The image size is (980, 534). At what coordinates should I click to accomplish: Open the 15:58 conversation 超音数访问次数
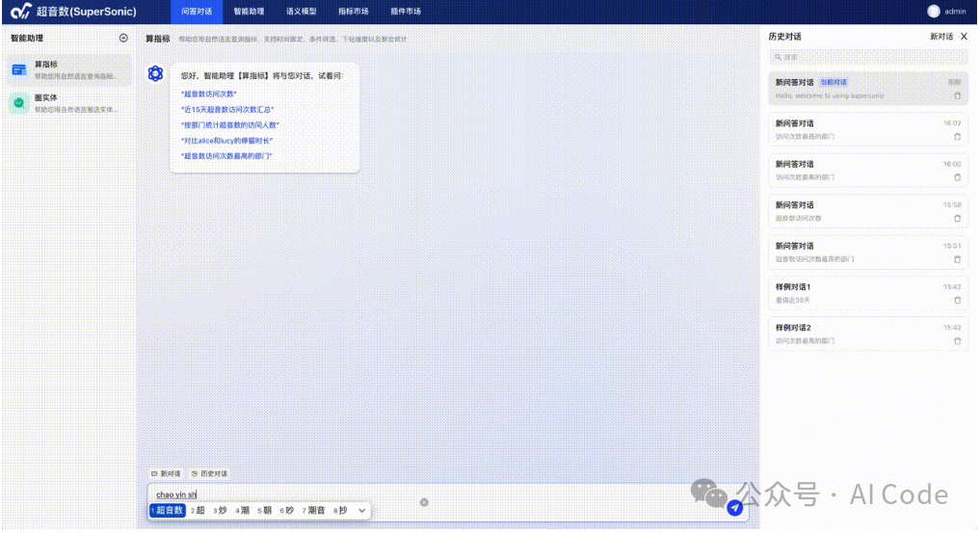click(x=868, y=211)
